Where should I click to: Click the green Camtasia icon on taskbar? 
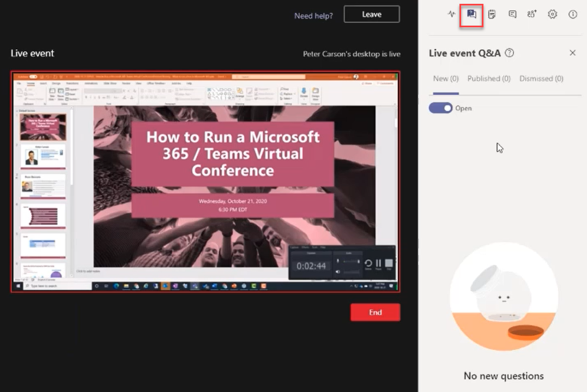point(254,286)
